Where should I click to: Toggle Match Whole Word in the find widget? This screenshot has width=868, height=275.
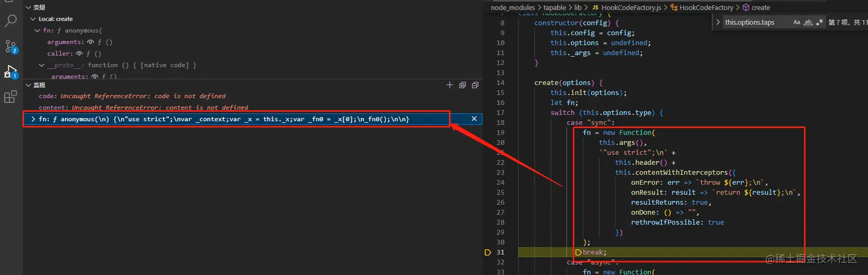click(808, 22)
